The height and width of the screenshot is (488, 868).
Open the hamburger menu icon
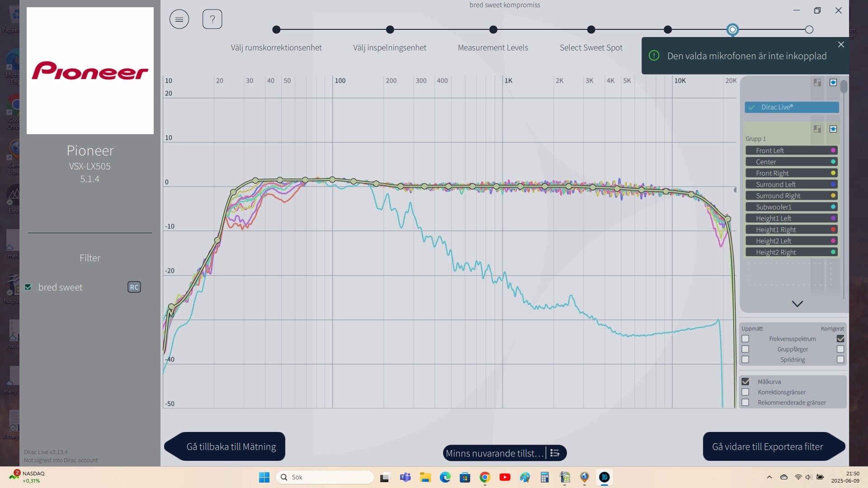point(179,19)
